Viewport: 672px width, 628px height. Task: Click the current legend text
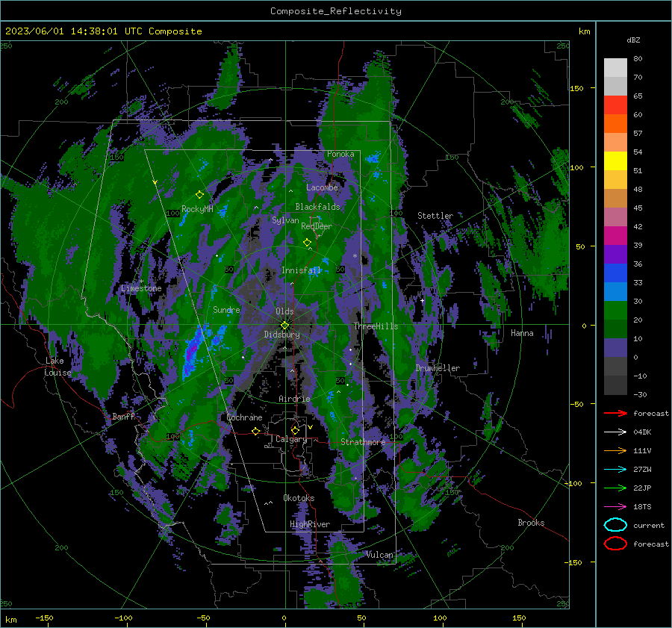[x=649, y=525]
